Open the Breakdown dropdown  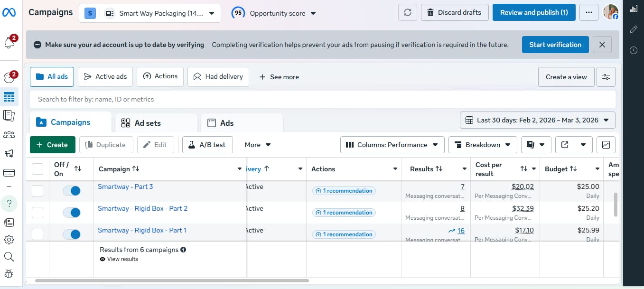(x=483, y=145)
